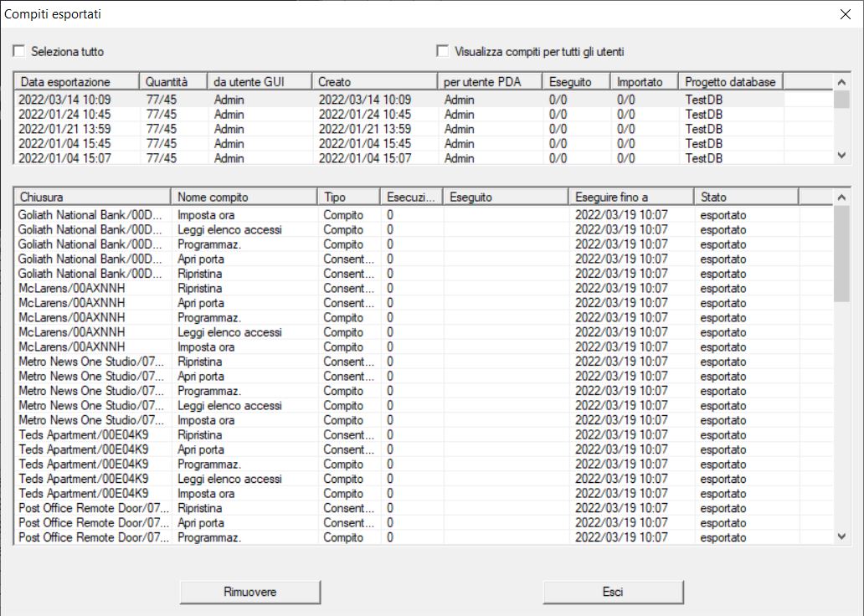Enable the Seleziona tutto checkbox
864x616 pixels.
[x=19, y=52]
